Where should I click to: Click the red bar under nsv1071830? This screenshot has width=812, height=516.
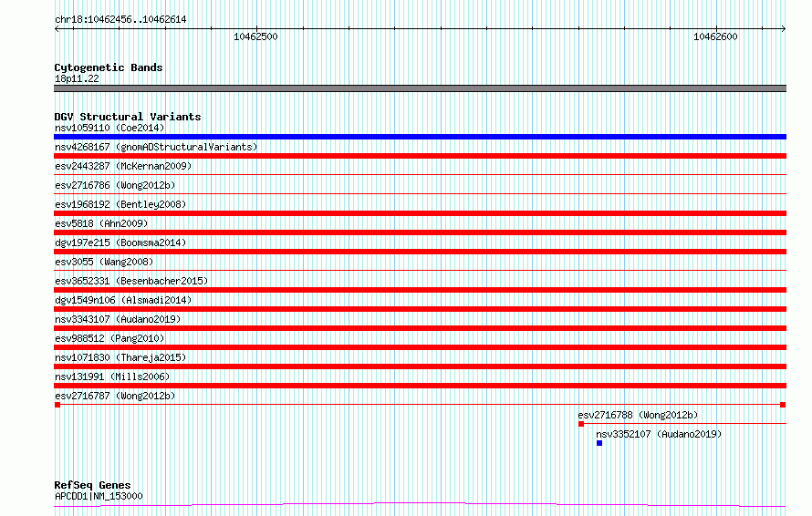(x=420, y=366)
